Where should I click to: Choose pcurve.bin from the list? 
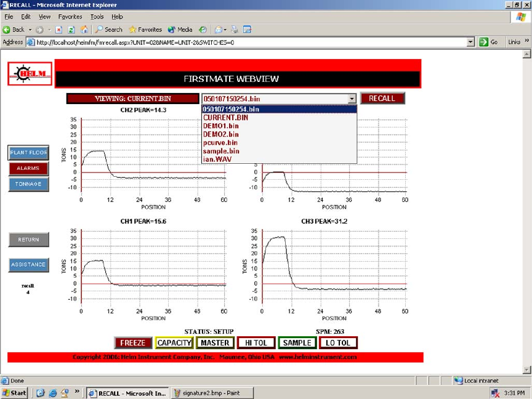click(x=279, y=143)
